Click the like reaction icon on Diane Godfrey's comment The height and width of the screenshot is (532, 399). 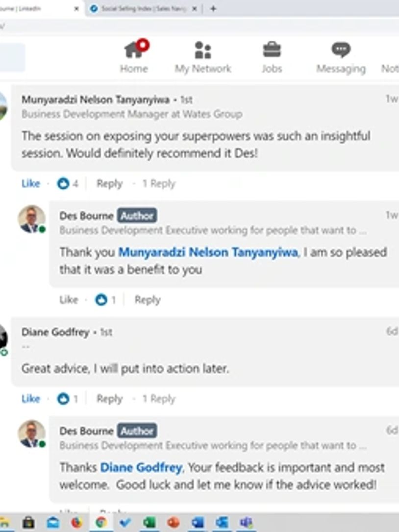[x=63, y=399]
